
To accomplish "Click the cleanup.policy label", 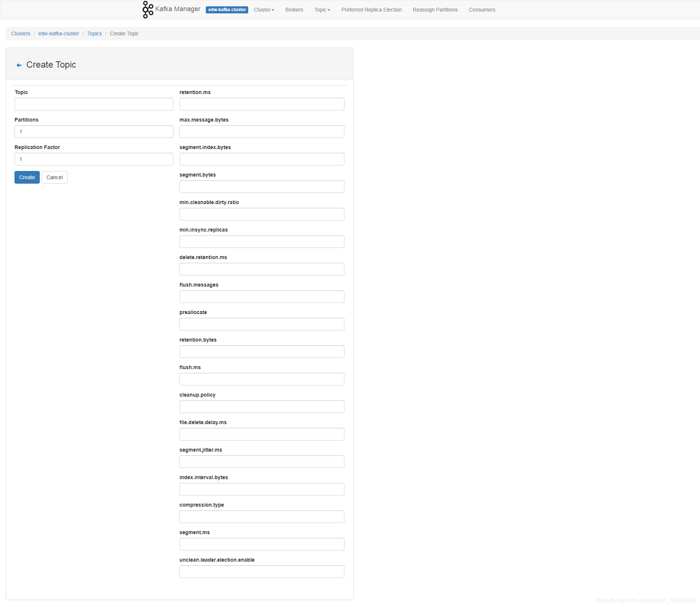I will [x=197, y=395].
